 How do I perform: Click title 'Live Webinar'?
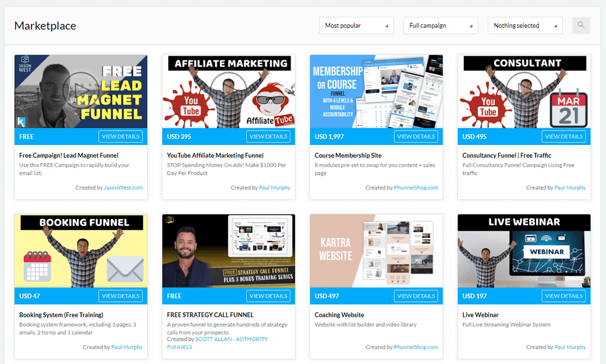tap(481, 315)
